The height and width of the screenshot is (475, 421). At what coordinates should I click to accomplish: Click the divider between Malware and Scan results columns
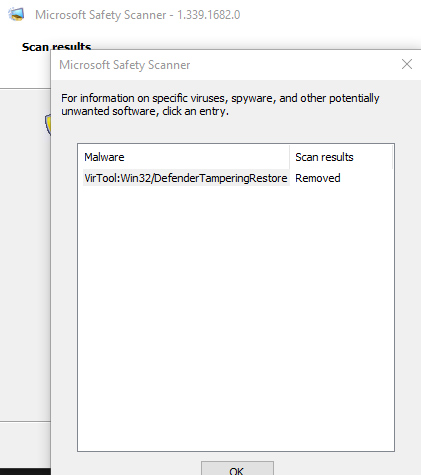(x=289, y=157)
